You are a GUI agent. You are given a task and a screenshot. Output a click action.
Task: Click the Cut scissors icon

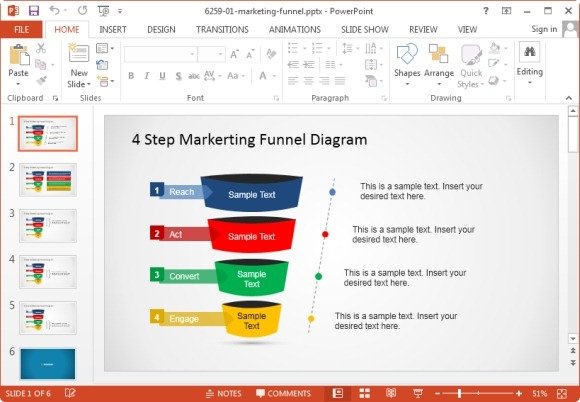41,48
